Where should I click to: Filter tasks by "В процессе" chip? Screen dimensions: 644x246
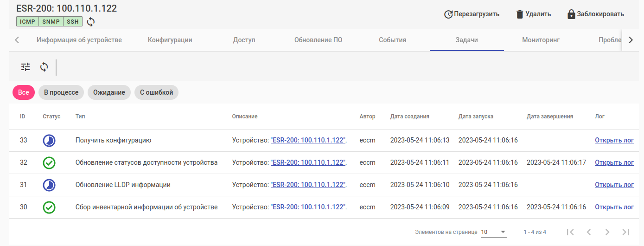(61, 92)
